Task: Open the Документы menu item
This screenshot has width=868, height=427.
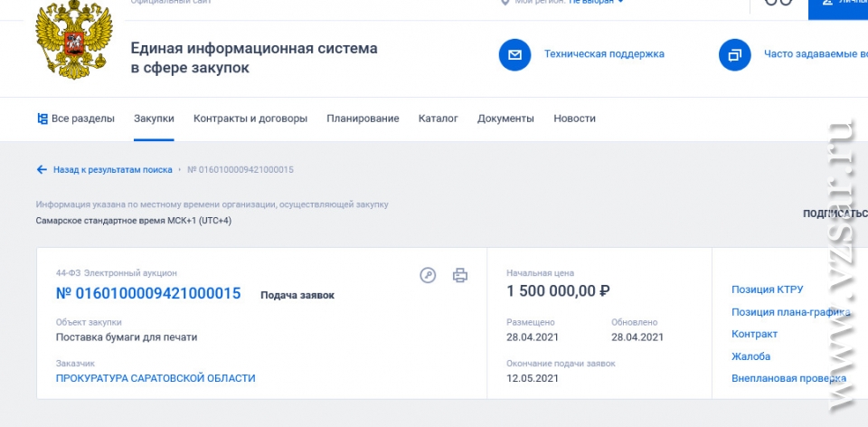Action: tap(506, 119)
